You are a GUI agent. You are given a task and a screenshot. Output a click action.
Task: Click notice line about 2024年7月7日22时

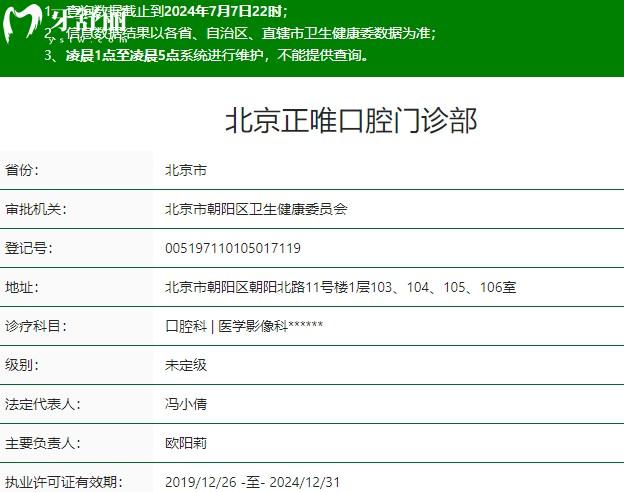(166, 11)
